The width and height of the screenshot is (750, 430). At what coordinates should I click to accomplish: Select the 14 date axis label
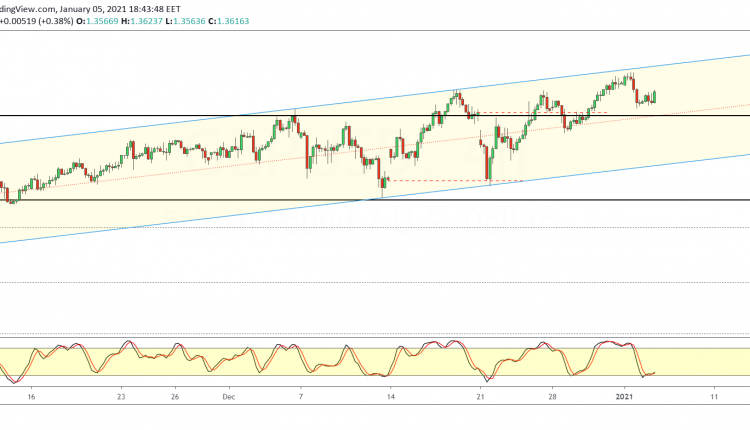(x=390, y=395)
